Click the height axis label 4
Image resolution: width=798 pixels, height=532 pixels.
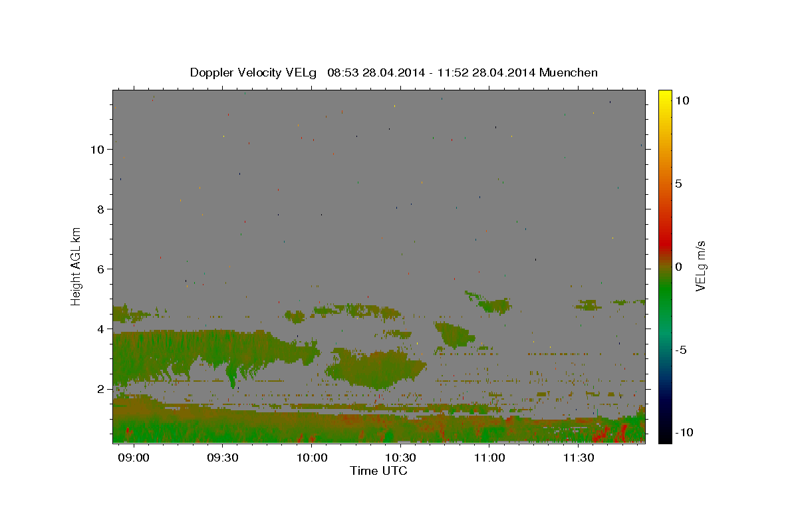tap(100, 329)
